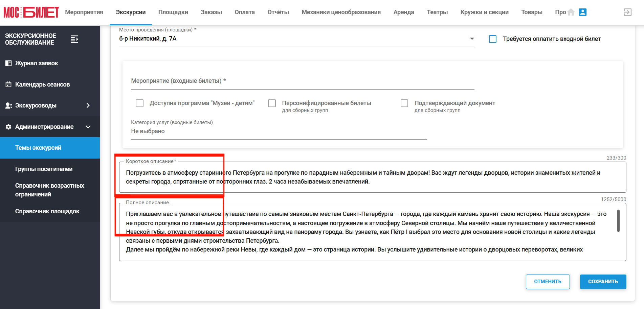Open the user profile icon
Viewport: 644px width, 309px height.
pos(583,12)
